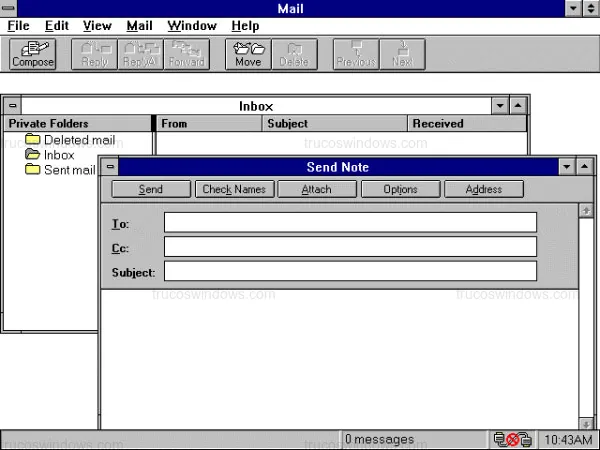Click into the Subject input field
Image resolution: width=600 pixels, height=450 pixels.
tap(350, 271)
